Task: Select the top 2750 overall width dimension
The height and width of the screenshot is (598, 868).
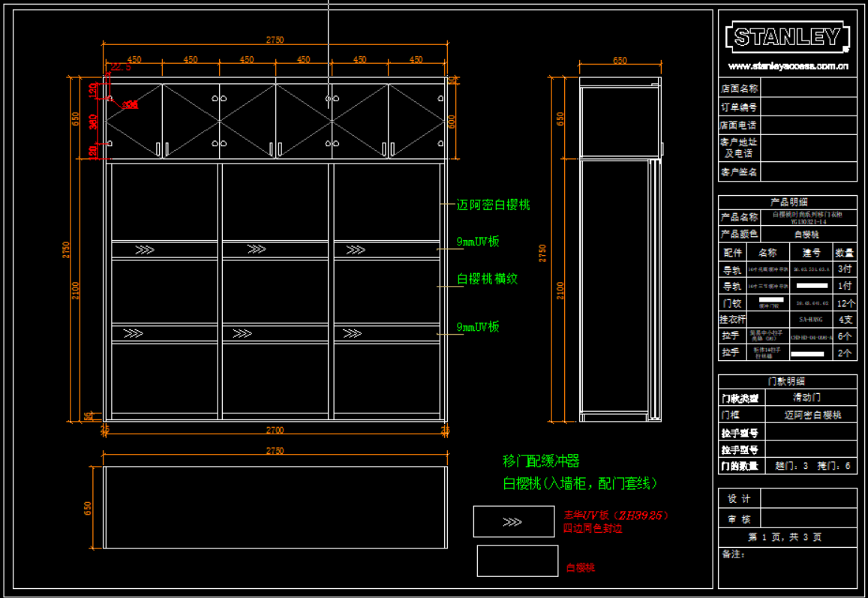Action: pyautogui.click(x=275, y=41)
